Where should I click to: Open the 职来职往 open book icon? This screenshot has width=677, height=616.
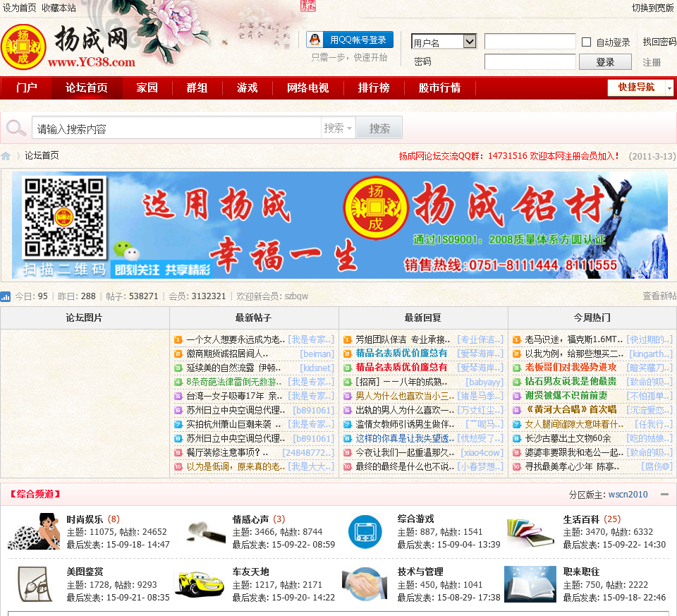pos(530,584)
